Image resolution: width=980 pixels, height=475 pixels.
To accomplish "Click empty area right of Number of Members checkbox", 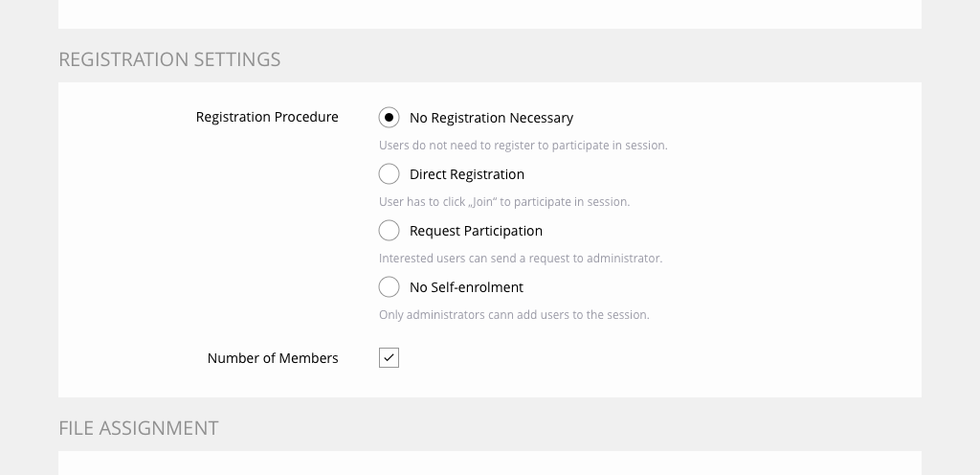I will [x=651, y=358].
